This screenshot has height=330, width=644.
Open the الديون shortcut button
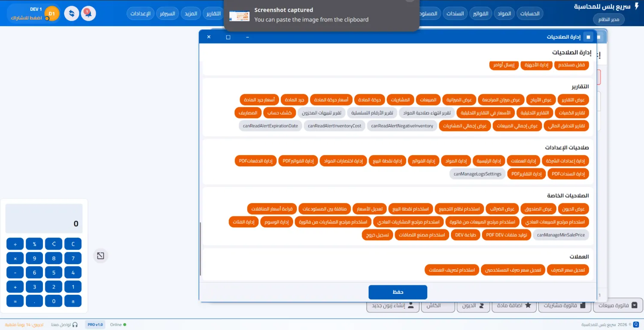(x=473, y=306)
